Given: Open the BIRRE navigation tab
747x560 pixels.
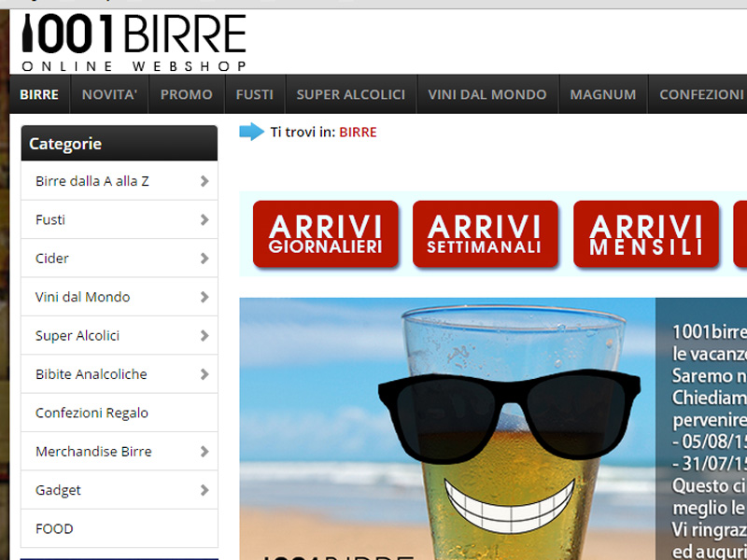Looking at the screenshot, I should click(39, 94).
